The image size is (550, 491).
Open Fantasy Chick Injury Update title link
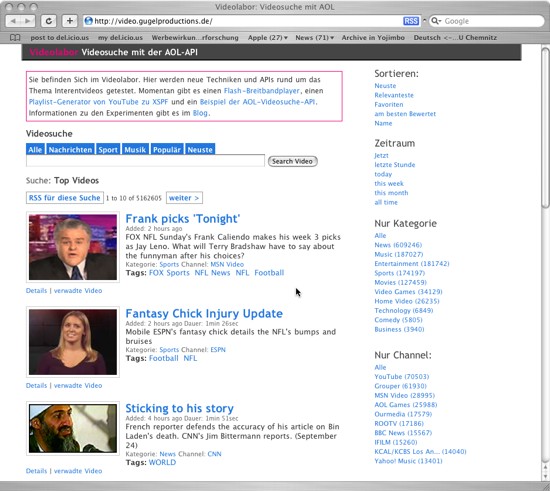coord(204,313)
